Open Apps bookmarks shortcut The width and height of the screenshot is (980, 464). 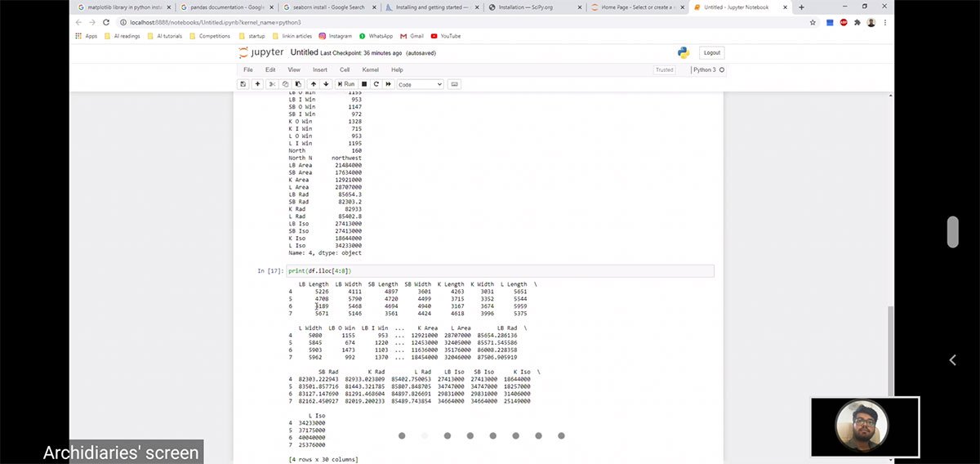86,36
